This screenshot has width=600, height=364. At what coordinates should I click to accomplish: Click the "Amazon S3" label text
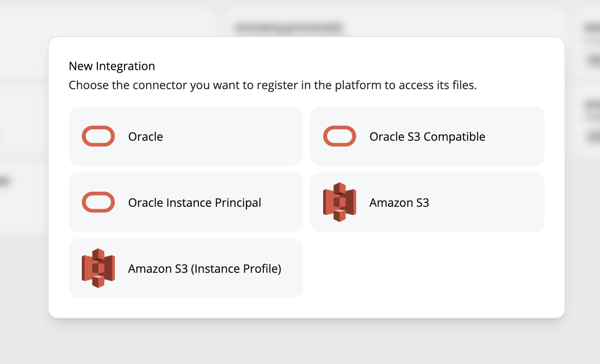(399, 202)
